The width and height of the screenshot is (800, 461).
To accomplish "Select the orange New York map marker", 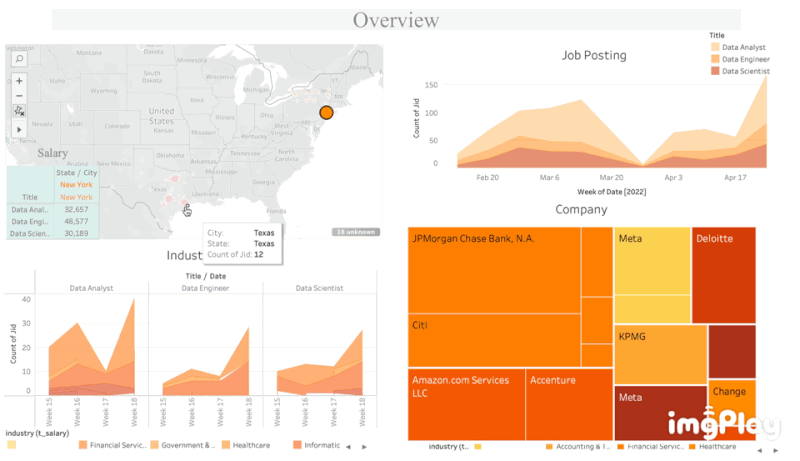I will (325, 113).
